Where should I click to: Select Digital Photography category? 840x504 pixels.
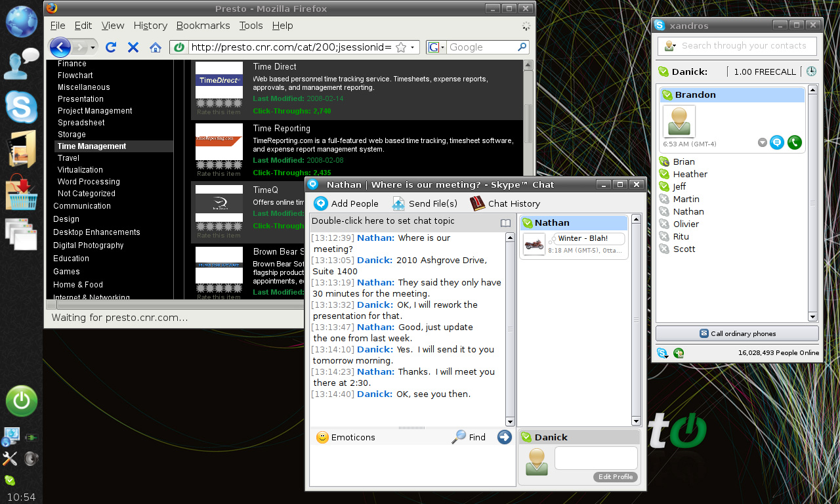click(89, 245)
